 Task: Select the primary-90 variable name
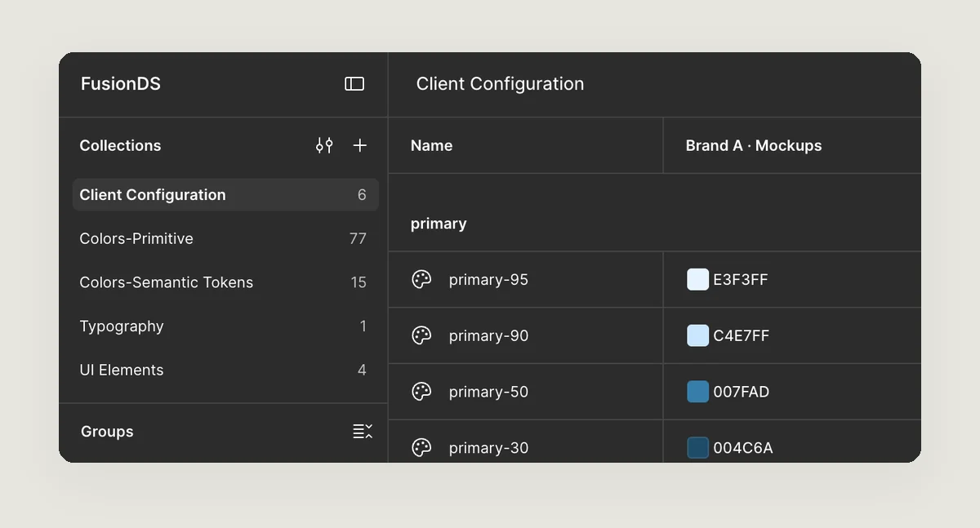tap(488, 335)
